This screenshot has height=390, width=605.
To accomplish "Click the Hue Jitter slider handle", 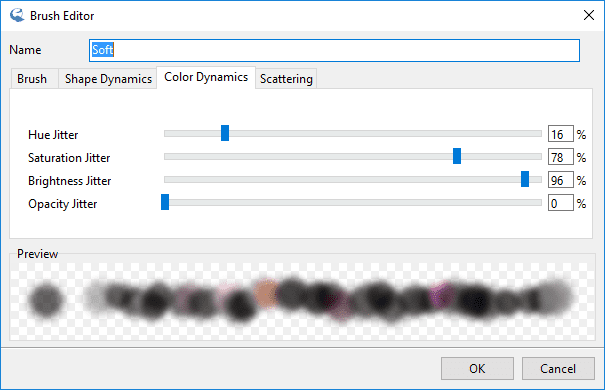I will pyautogui.click(x=225, y=133).
